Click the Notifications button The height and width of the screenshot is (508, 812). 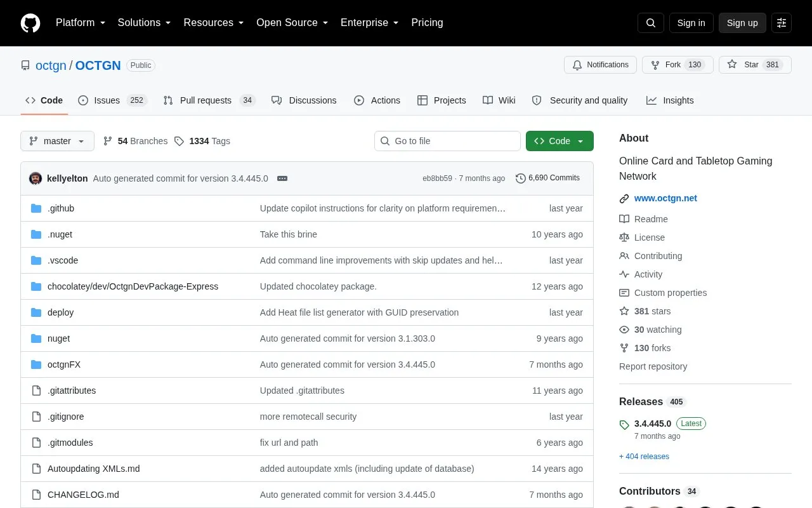tap(600, 65)
